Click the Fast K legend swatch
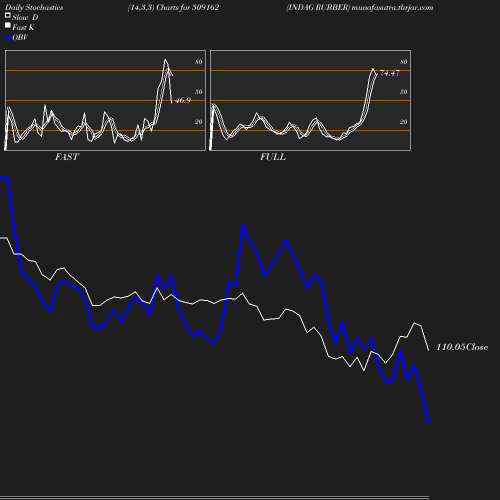Image resolution: width=500 pixels, height=500 pixels. pyautogui.click(x=8, y=25)
